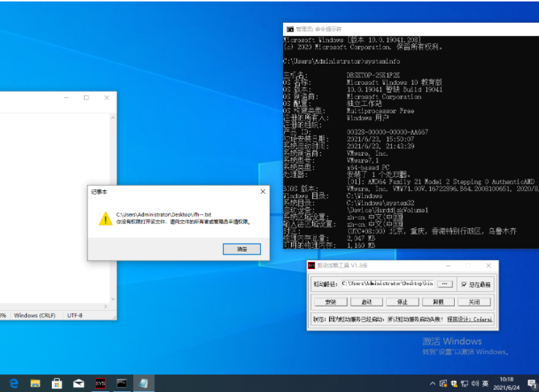Viewport: 539px width, 392px height.
Task: Click the driver tool title bar SYS icon
Action: tap(312, 265)
